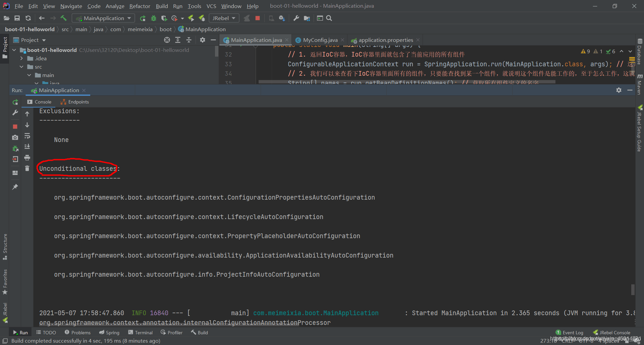
Task: Open the Terminal tool window
Action: (x=141, y=332)
